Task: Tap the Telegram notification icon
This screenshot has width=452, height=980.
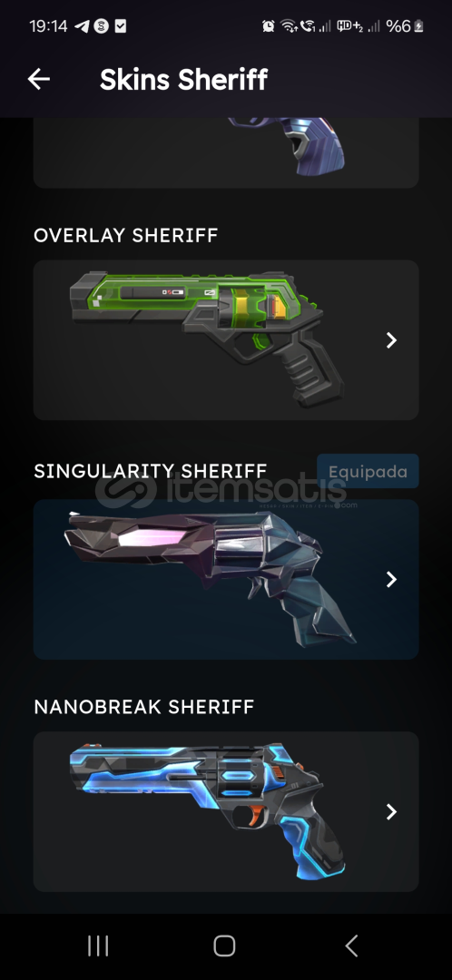Action: click(82, 26)
